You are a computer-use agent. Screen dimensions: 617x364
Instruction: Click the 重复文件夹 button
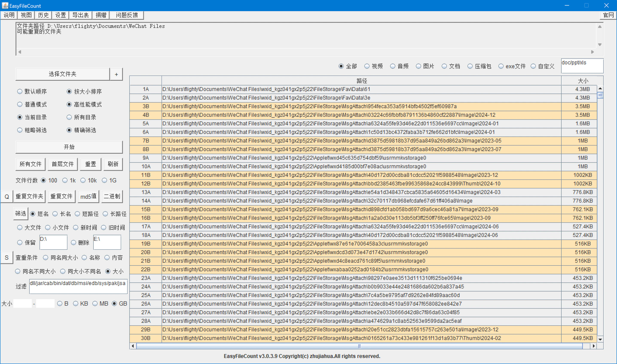[x=29, y=196]
